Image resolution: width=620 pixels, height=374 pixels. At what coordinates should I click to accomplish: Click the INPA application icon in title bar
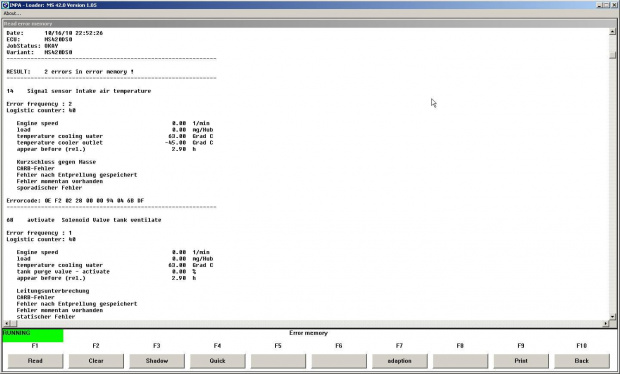[x=5, y=5]
